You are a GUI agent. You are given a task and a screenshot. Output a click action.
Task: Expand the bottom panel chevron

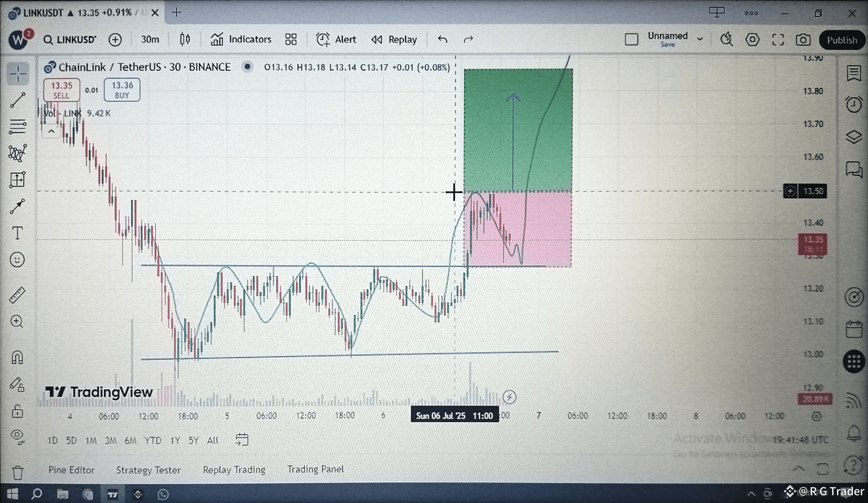799,468
